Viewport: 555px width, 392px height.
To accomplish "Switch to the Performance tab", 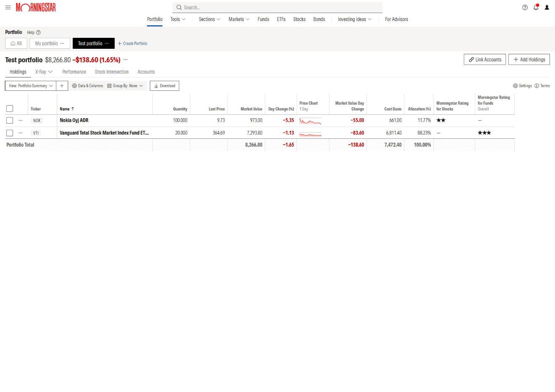I will coord(74,72).
